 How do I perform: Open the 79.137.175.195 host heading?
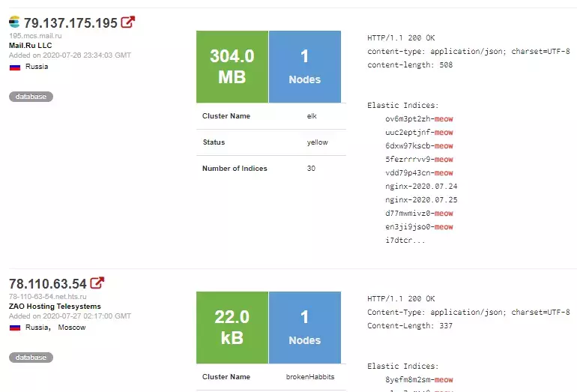click(x=70, y=22)
